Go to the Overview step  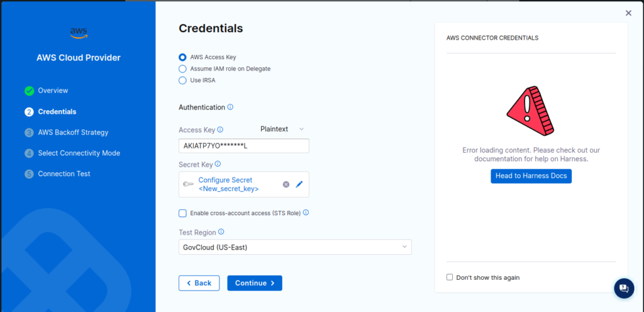pos(53,91)
